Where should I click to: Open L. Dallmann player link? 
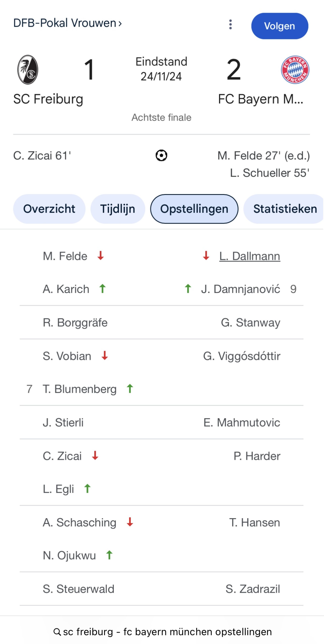[x=250, y=256]
